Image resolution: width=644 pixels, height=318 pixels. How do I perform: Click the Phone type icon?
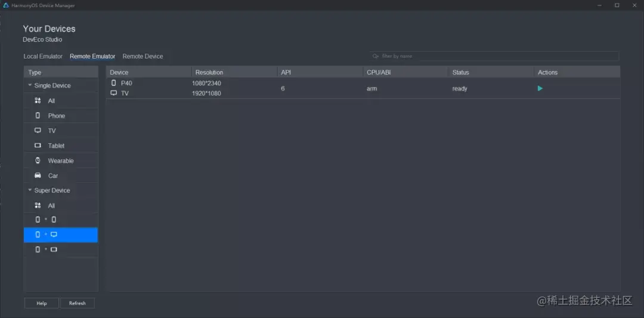pos(38,116)
